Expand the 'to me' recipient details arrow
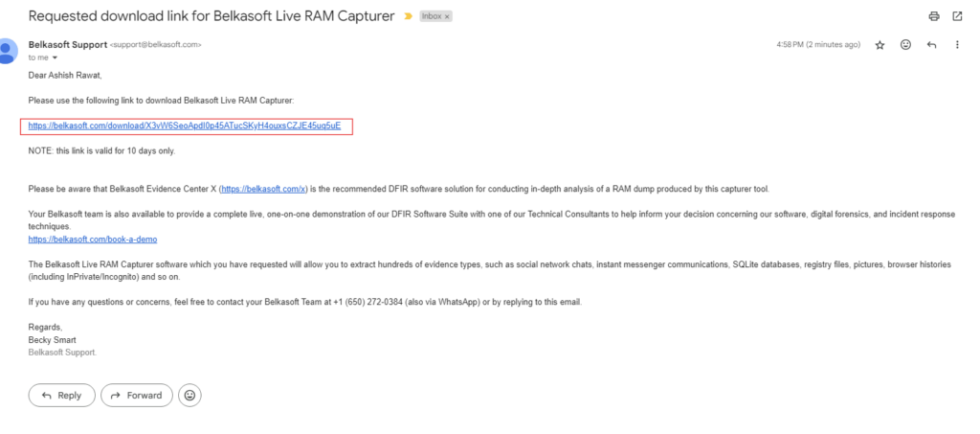 click(55, 57)
